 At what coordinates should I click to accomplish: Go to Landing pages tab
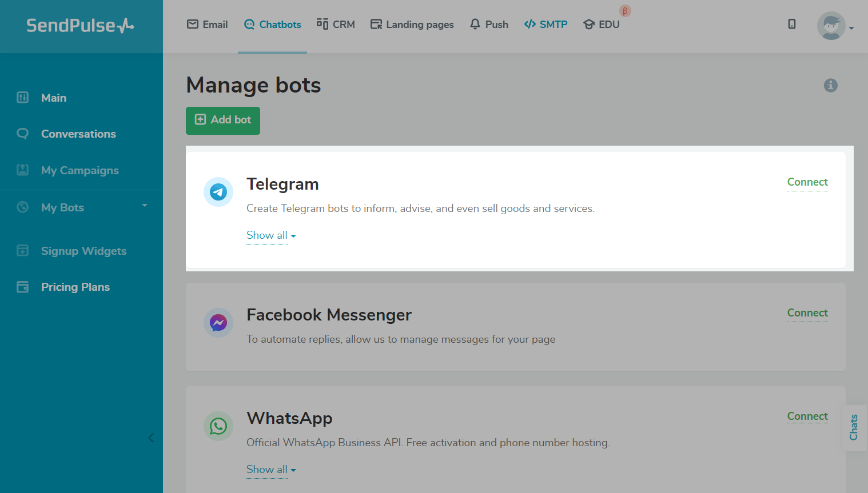pyautogui.click(x=412, y=25)
